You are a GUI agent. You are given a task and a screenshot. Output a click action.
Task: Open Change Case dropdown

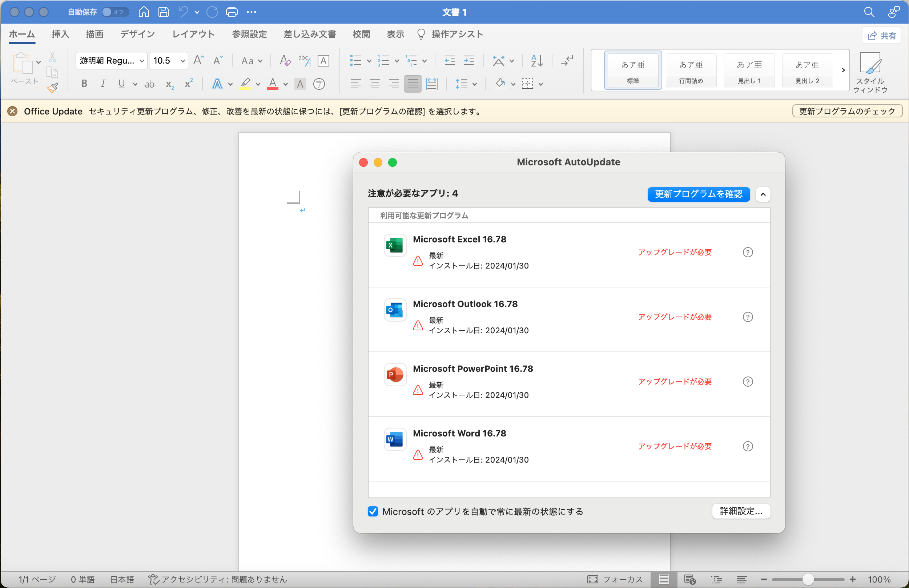tap(252, 61)
